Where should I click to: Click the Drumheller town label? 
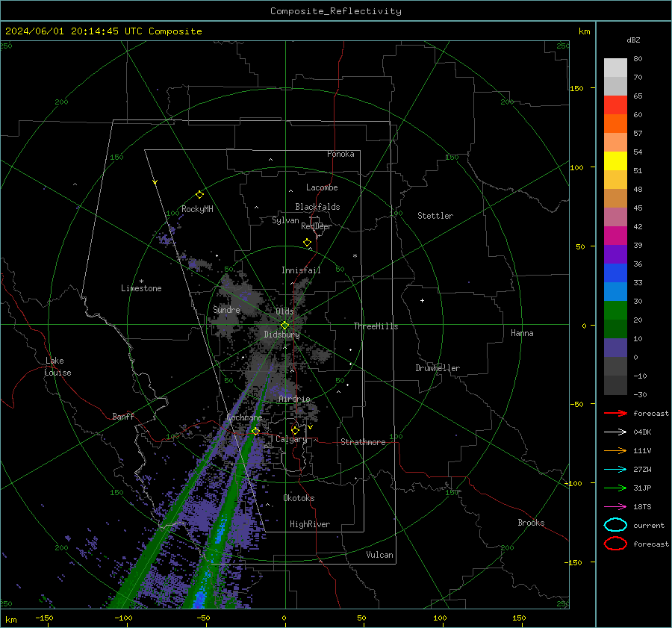438,368
